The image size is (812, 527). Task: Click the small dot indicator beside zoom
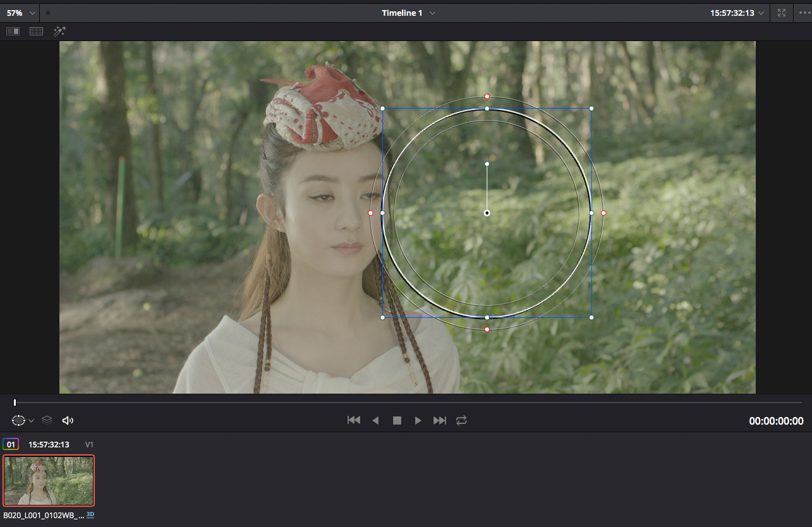coord(48,13)
